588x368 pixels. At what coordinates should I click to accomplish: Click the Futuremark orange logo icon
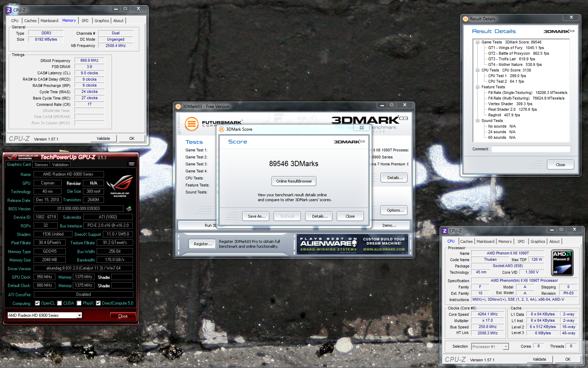point(191,124)
